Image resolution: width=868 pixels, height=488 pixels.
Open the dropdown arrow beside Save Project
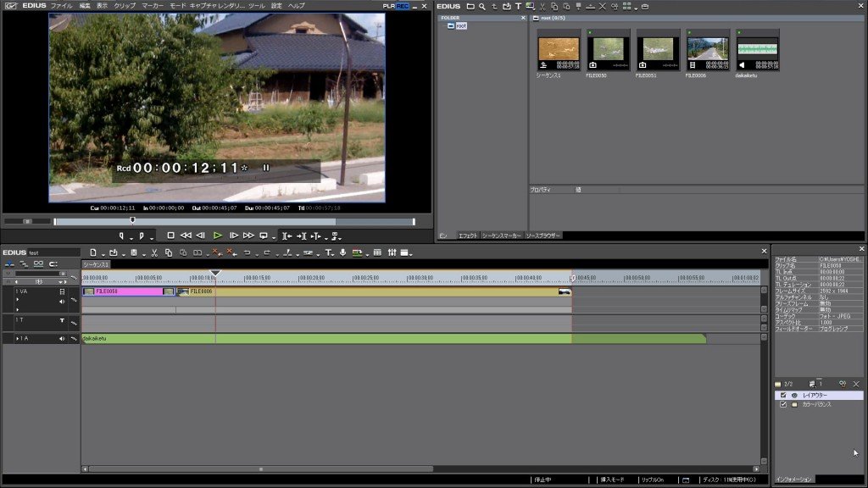143,254
